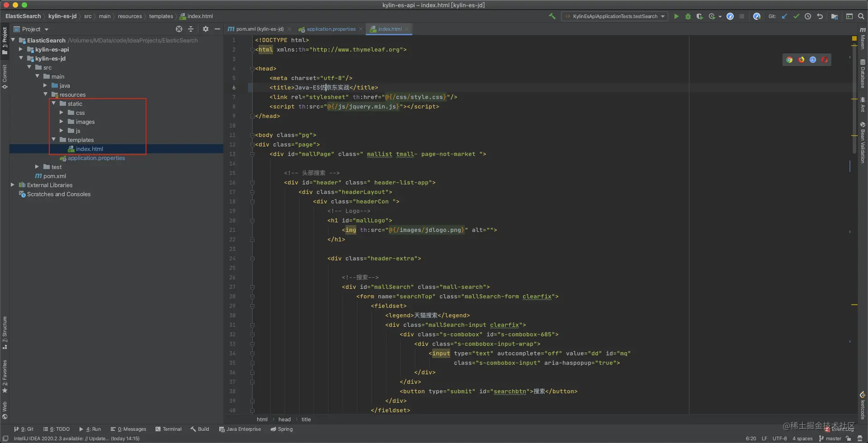
Task: Show Git history with the clock icon
Action: pos(808,16)
